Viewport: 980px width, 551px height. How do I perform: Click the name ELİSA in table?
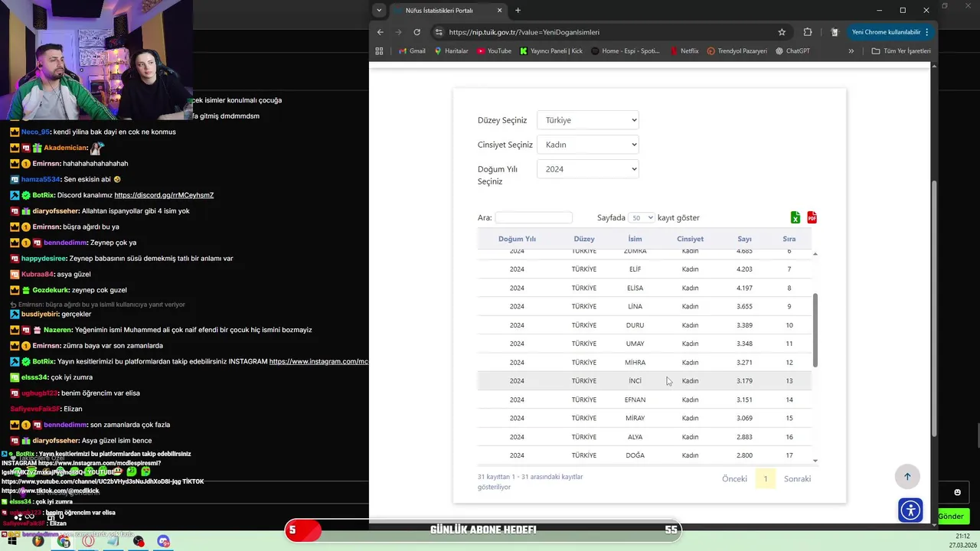[635, 289]
